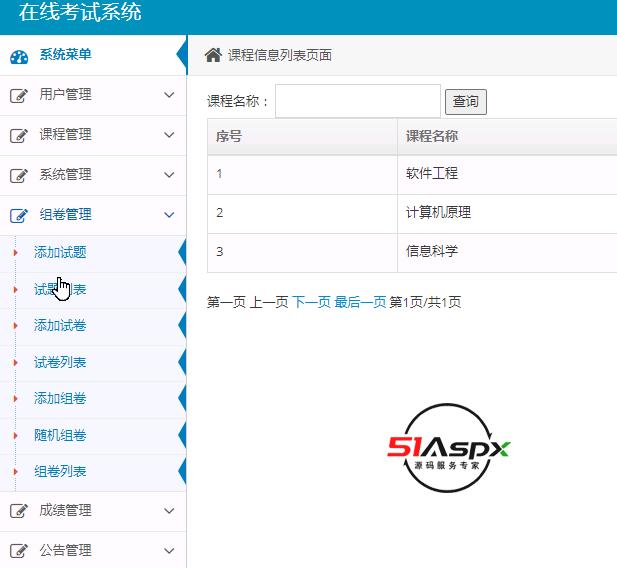Click serial number 2 cell

pyautogui.click(x=302, y=213)
